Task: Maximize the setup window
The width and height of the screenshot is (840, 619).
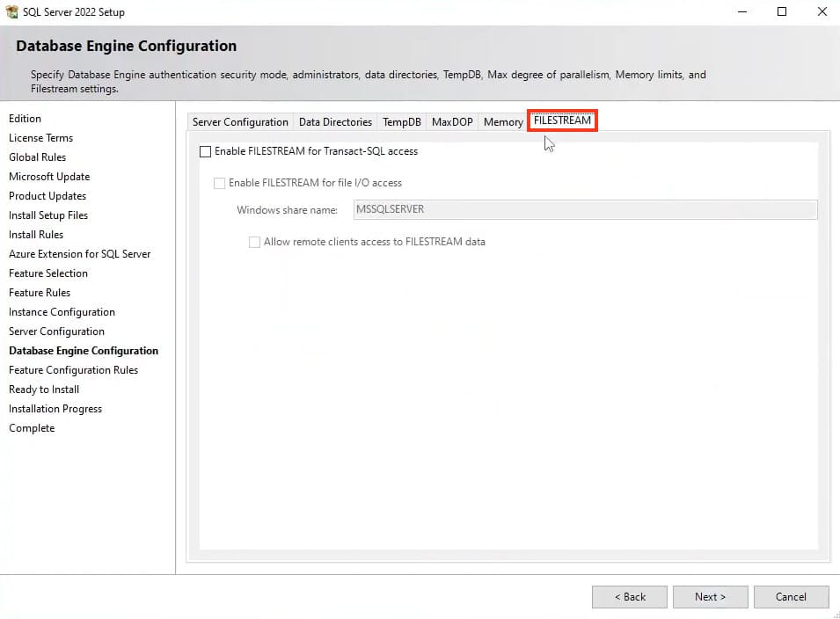Action: coord(781,12)
